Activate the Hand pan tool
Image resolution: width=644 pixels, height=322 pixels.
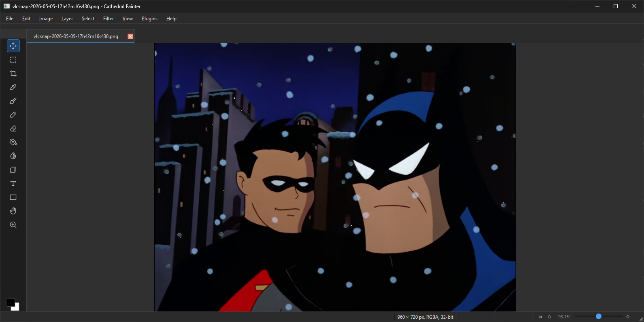pos(13,211)
